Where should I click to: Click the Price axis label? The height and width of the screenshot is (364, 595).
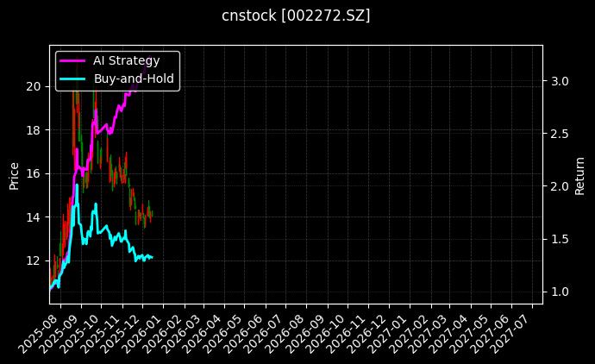[x=14, y=174]
